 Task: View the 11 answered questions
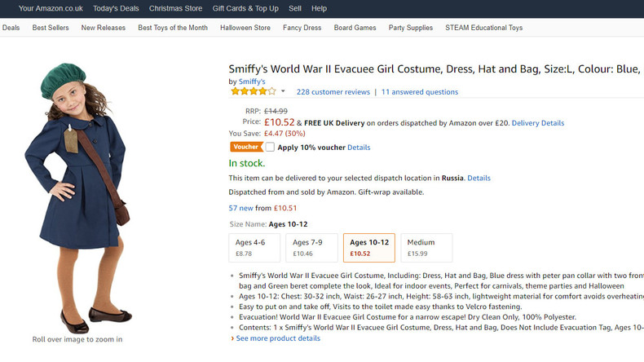[x=419, y=92]
